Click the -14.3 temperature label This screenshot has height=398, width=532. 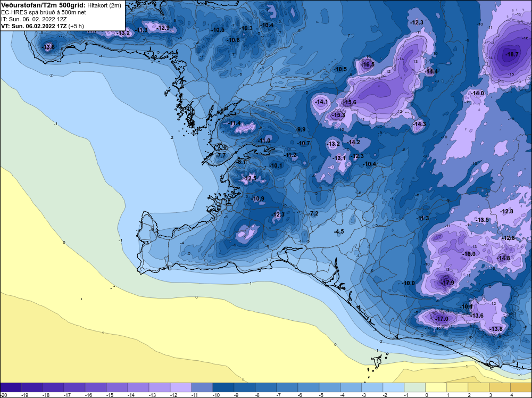click(419, 124)
